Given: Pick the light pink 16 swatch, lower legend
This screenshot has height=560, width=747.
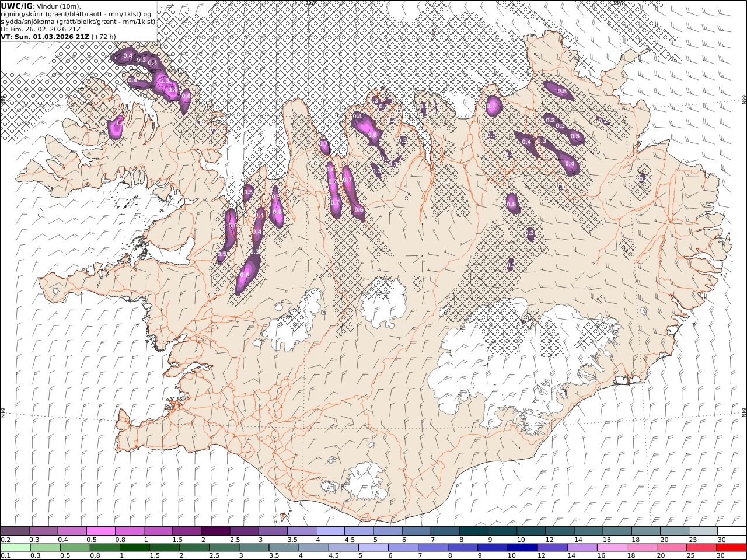Looking at the screenshot, I should [x=611, y=547].
